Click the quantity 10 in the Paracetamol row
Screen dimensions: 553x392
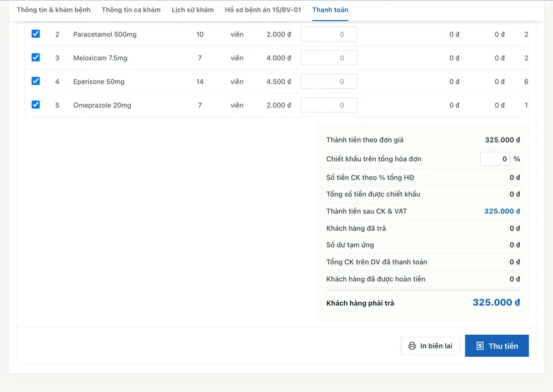click(x=200, y=34)
